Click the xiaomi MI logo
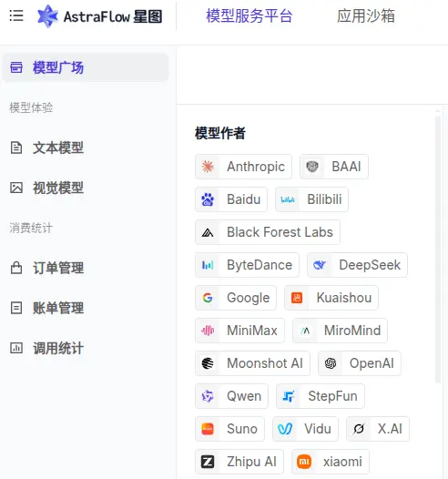This screenshot has height=479, width=448. (304, 462)
